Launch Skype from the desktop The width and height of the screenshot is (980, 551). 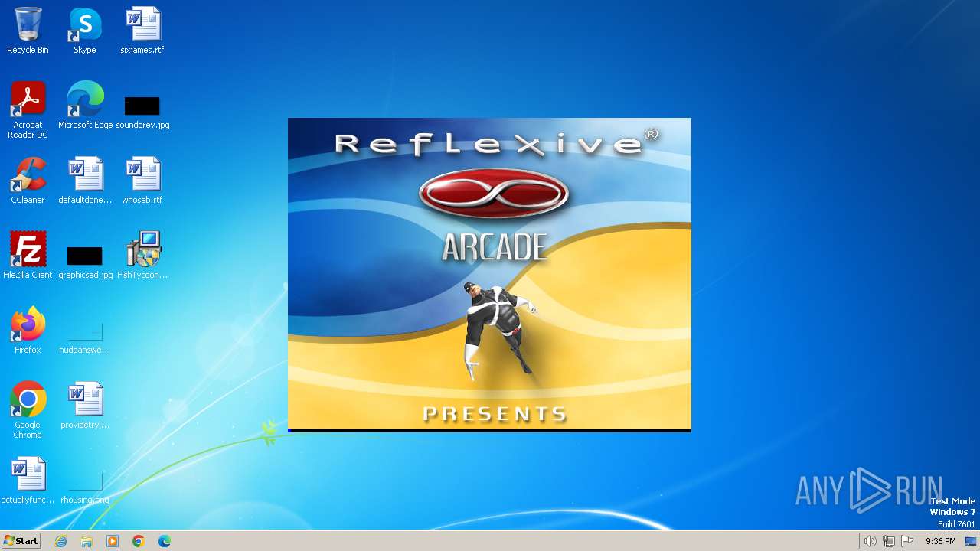84,31
